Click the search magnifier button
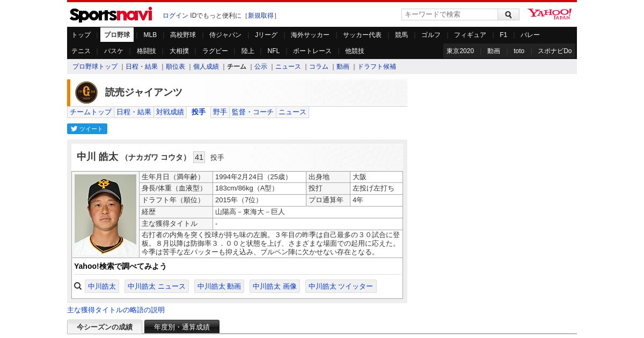Viewport: 644px width, 338px height. point(508,14)
